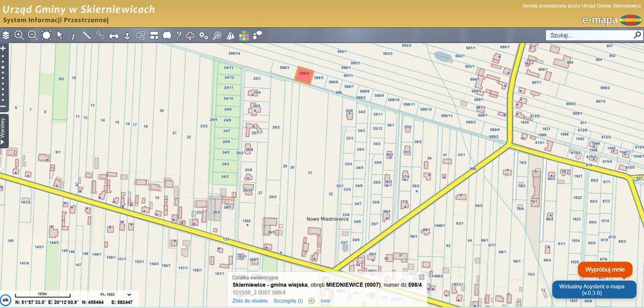
Task: Activate the object information tool
Action: [73, 35]
